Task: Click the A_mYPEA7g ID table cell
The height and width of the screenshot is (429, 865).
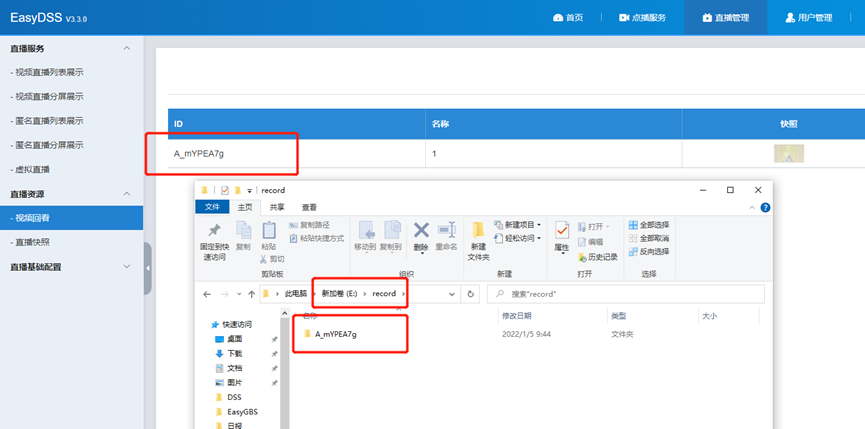Action: (x=297, y=154)
